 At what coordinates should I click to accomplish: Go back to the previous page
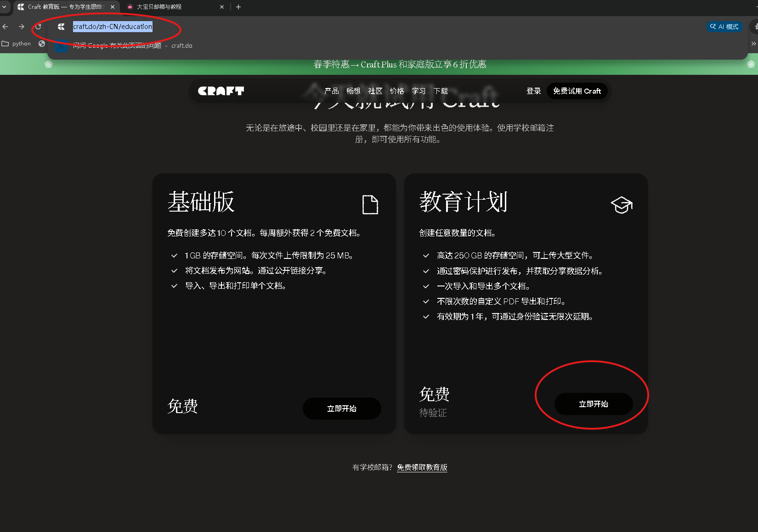click(6, 27)
